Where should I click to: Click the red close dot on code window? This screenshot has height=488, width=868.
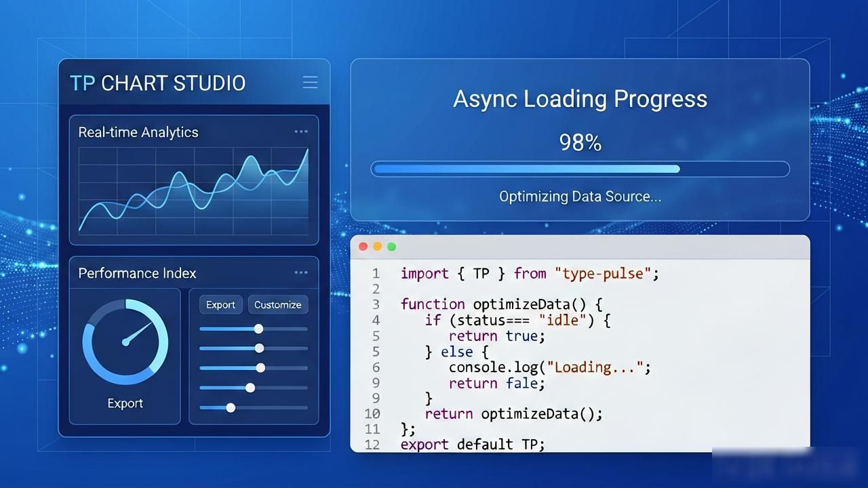point(363,247)
